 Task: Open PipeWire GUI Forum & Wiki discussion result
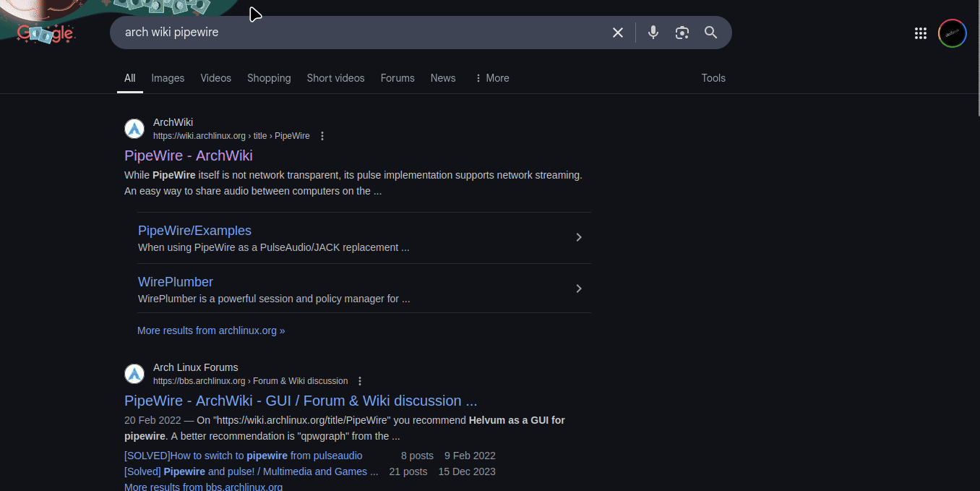coord(301,401)
